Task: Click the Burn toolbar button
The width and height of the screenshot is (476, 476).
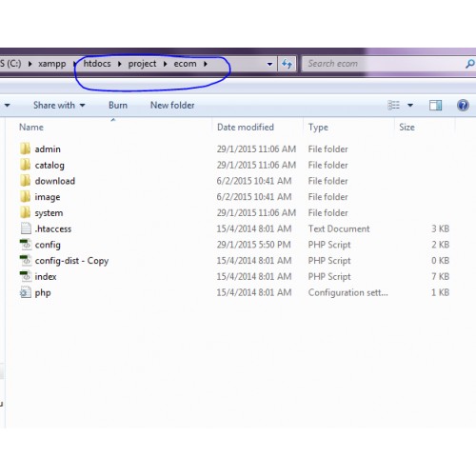Action: tap(118, 105)
